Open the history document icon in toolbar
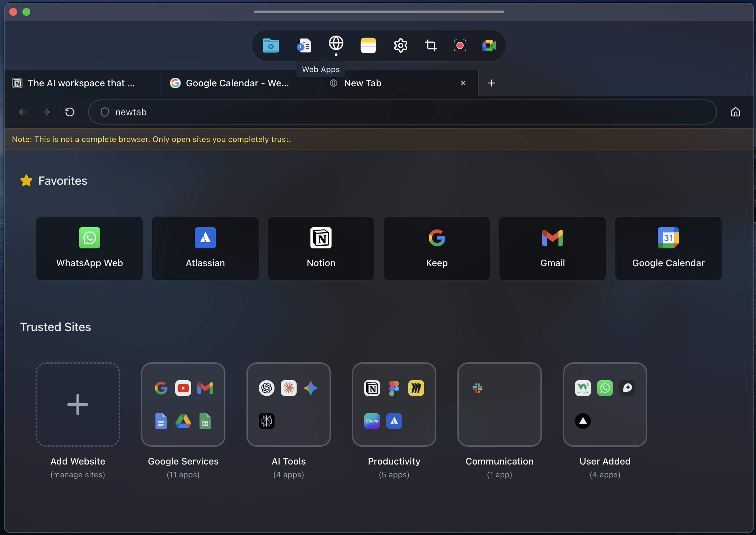Screen dimensions: 756x535 pyautogui.click(x=304, y=45)
